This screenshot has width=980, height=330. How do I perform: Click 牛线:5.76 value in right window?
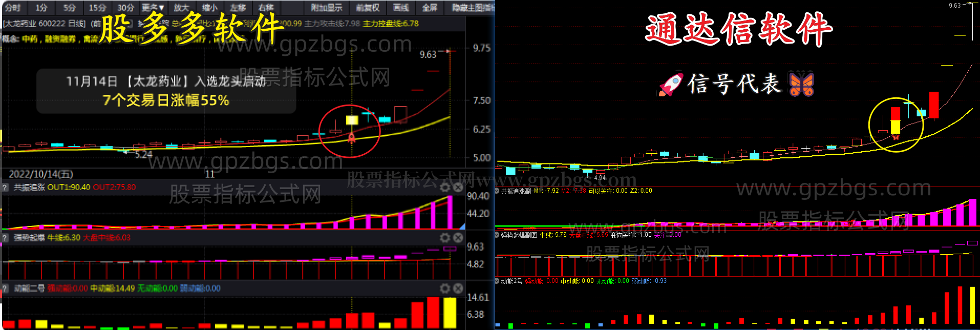tap(553, 235)
